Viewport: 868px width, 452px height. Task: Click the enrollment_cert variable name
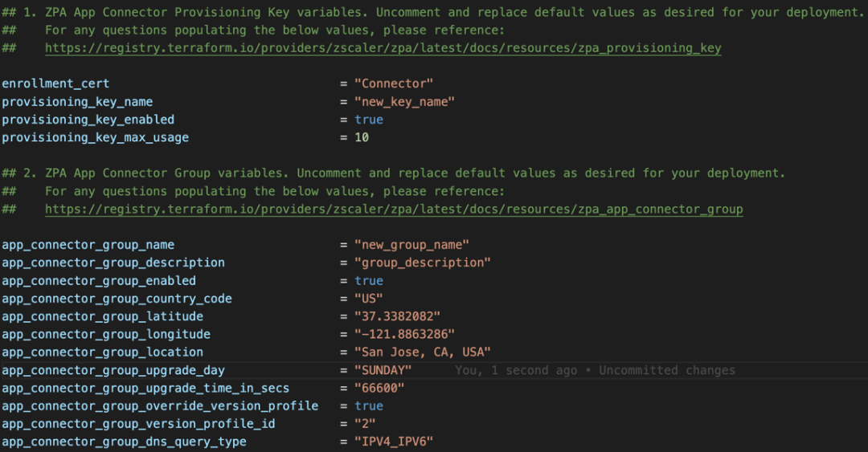click(55, 83)
